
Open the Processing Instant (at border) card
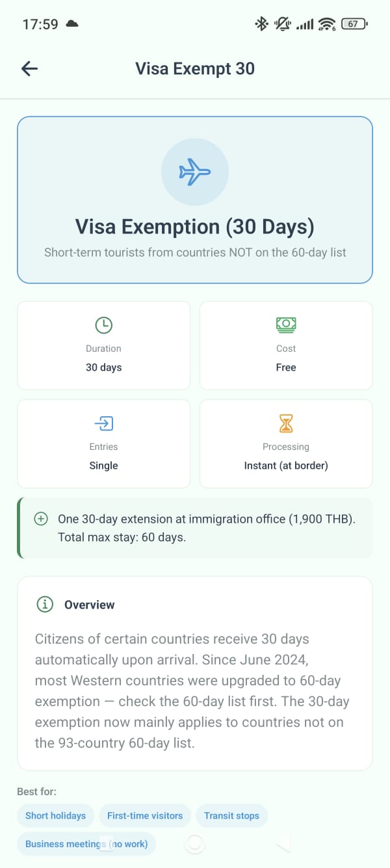click(286, 443)
